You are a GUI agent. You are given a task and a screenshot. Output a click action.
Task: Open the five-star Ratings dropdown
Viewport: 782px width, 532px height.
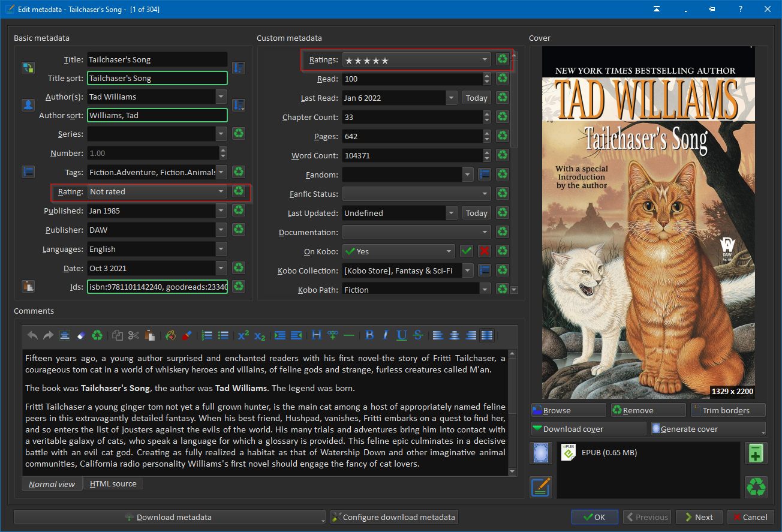(416, 59)
